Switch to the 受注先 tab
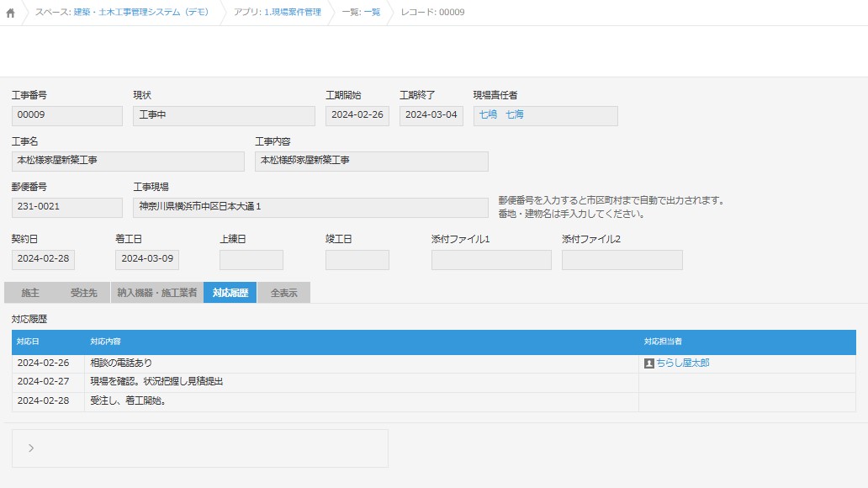Viewport: 868px width, 488px height. (x=83, y=293)
